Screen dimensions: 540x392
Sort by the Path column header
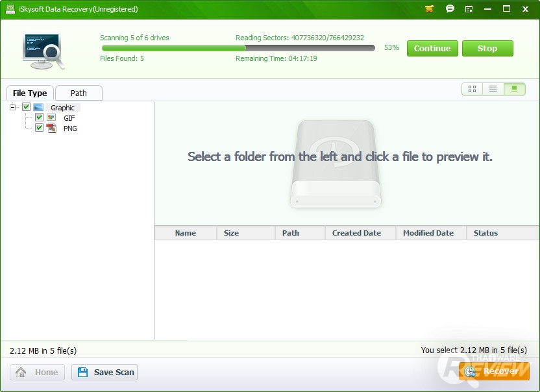click(300, 233)
